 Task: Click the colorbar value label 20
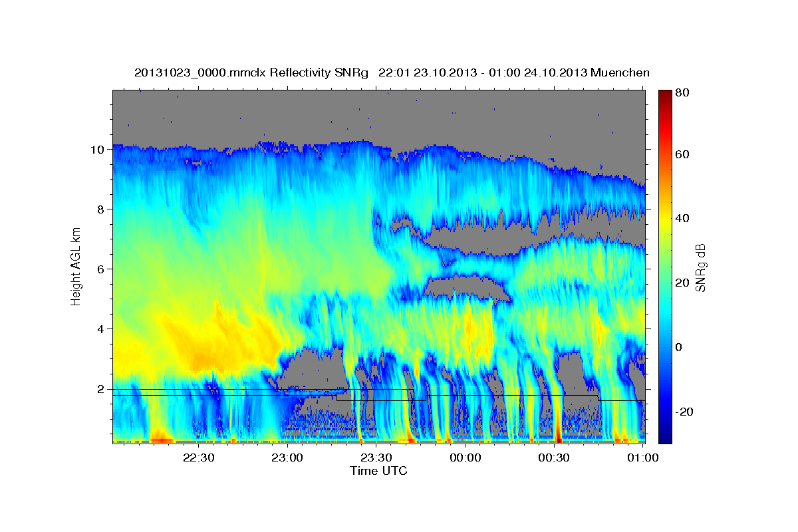684,283
